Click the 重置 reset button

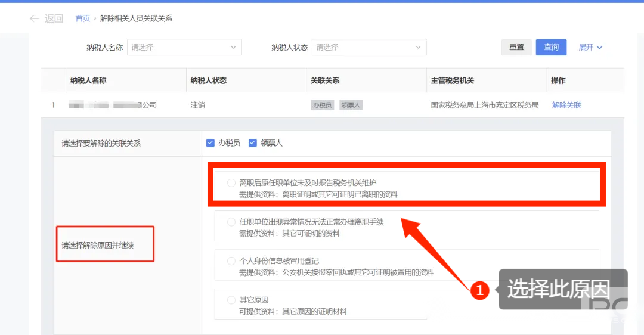click(516, 47)
